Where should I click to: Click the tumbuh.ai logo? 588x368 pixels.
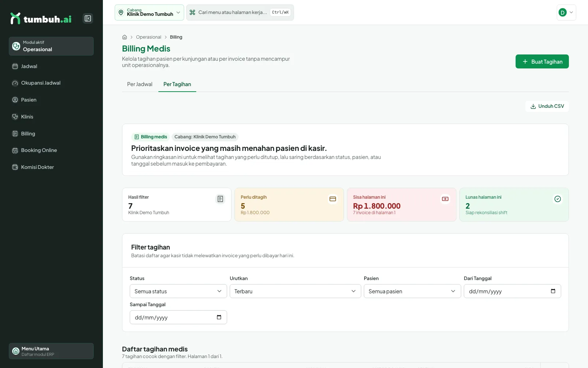coord(41,19)
